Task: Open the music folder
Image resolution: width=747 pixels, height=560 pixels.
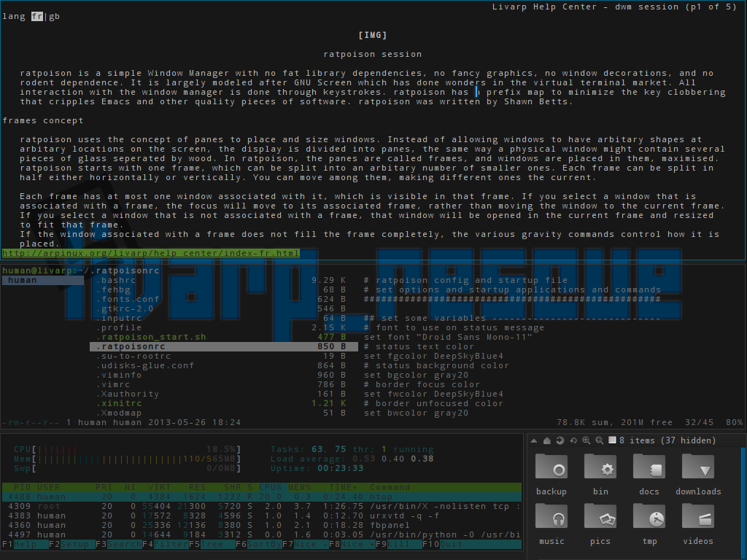Action: (551, 524)
